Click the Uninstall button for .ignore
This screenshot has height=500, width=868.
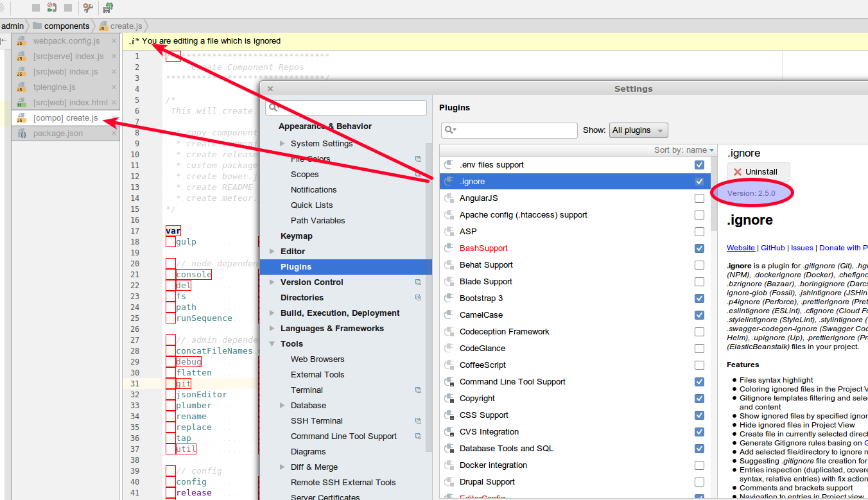point(758,172)
